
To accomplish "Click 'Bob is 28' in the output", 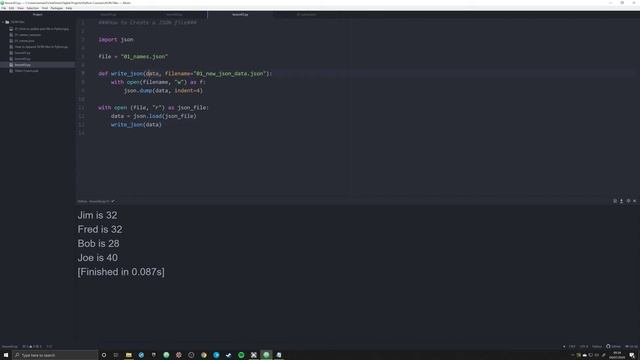I will tap(98, 244).
